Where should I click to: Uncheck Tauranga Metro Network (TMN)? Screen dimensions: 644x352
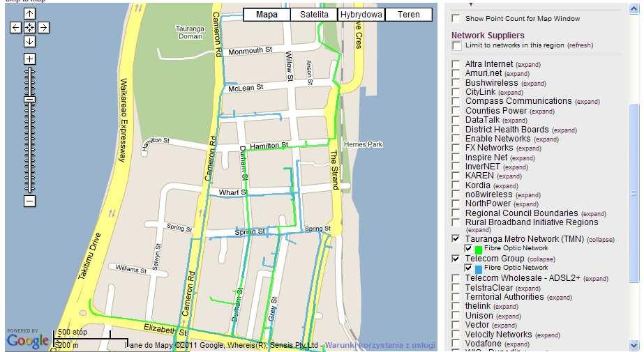[456, 239]
